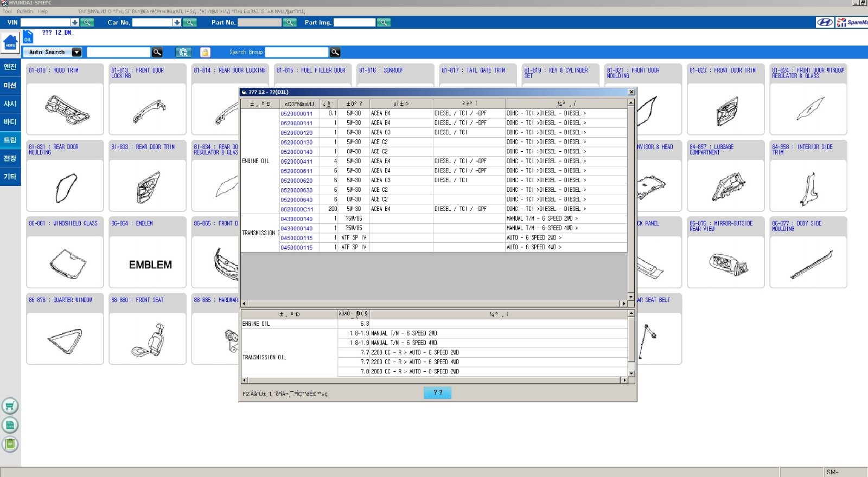Click part number link 0520000411
Screen dimensions: 868x477
296,162
